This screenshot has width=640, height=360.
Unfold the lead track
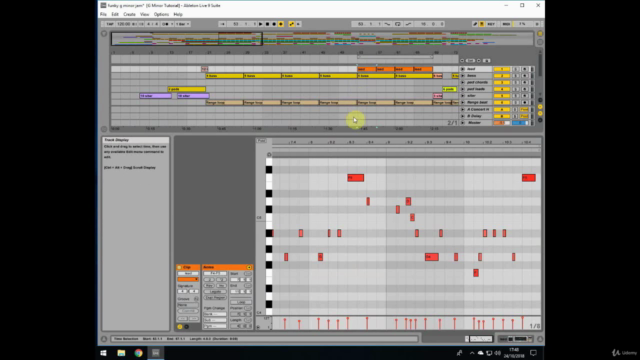coord(462,69)
